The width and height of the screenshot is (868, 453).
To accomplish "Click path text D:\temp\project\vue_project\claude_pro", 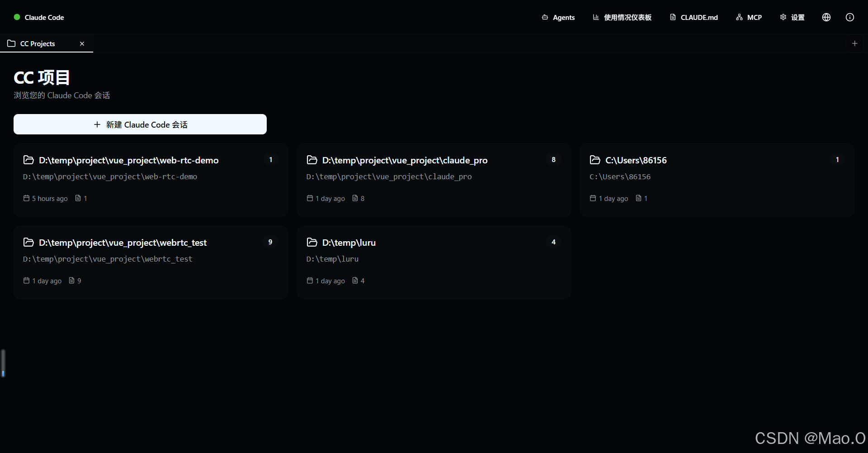I will click(x=389, y=176).
